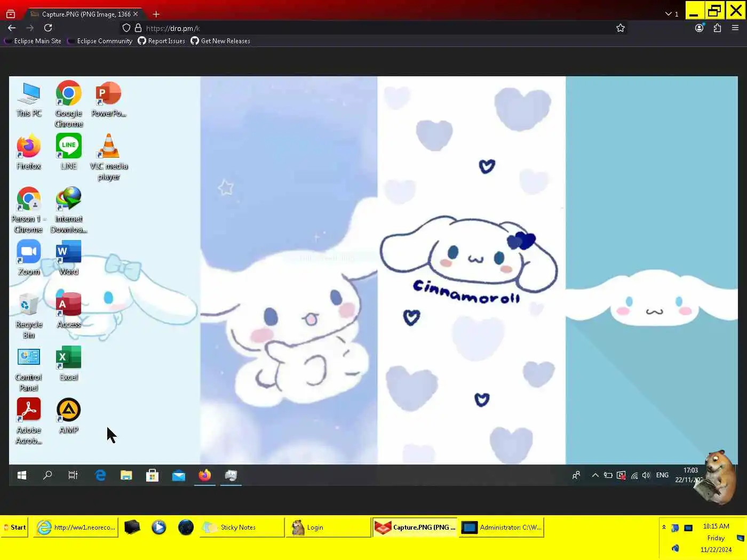Open Report Issues bookmark

point(162,41)
